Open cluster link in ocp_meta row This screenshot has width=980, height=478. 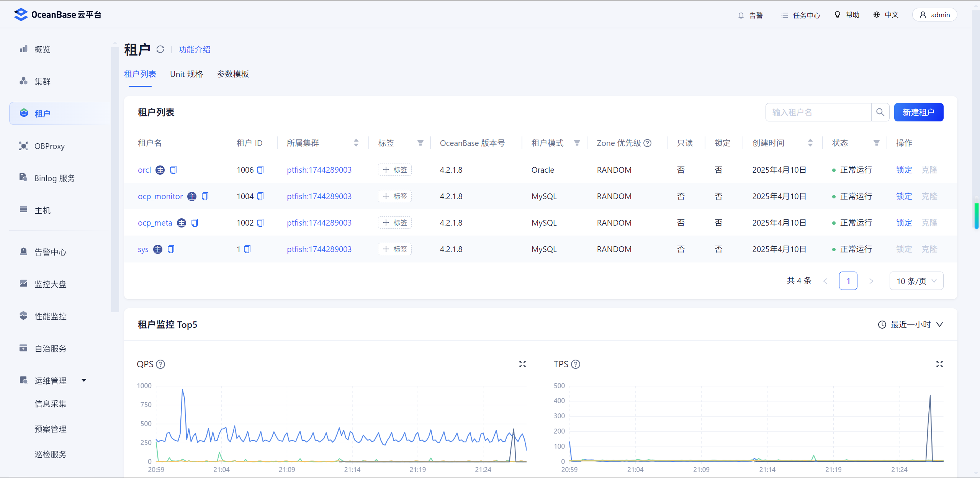click(x=319, y=223)
